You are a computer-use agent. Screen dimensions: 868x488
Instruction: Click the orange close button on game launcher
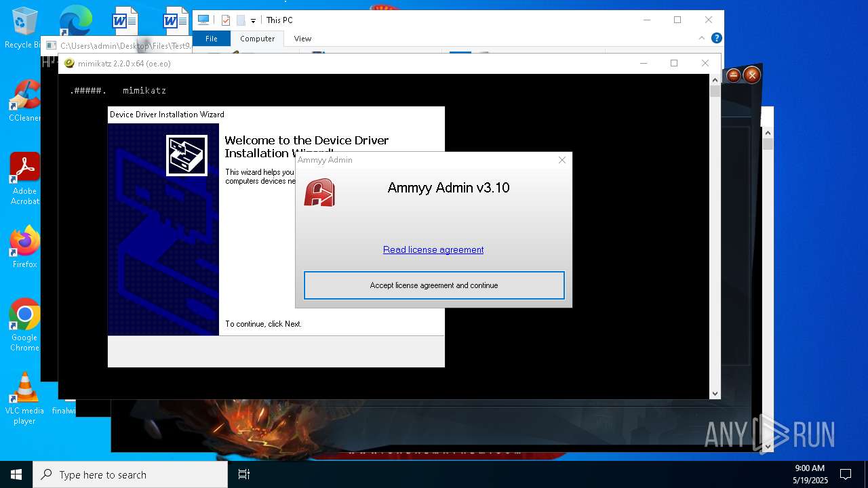(x=751, y=75)
